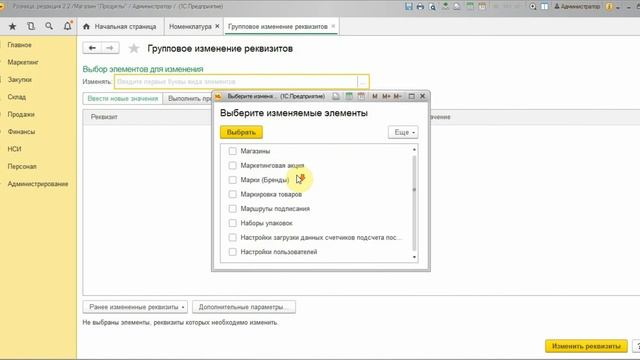Screen dimensions: 640x360
Task: Open the НСИ section
Action: [14, 149]
